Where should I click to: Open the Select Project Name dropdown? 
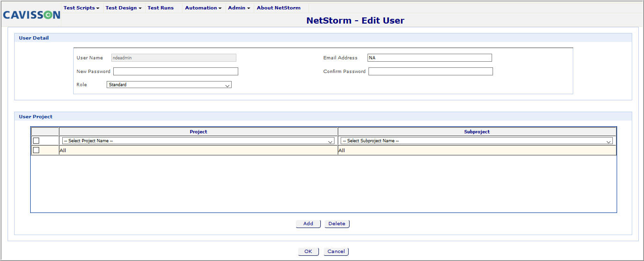[x=198, y=141]
